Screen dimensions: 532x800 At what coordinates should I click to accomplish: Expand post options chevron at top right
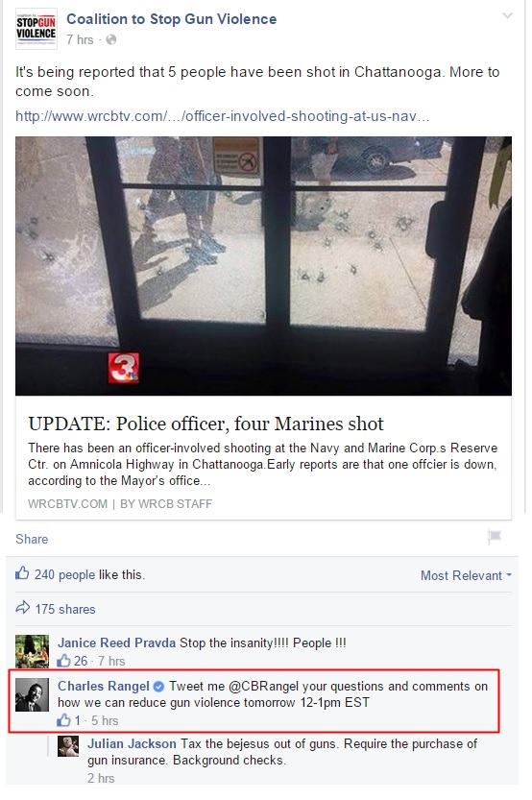(x=507, y=15)
